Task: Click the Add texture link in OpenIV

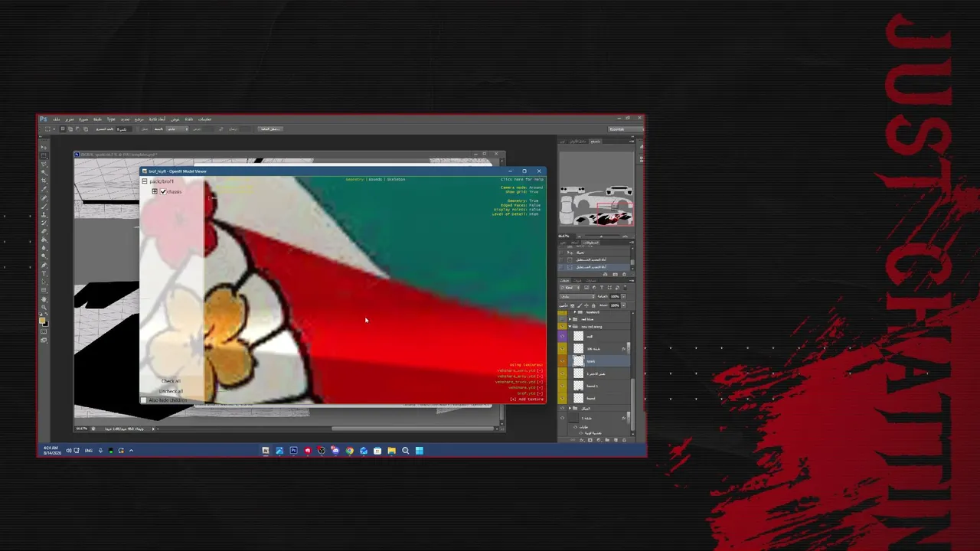Action: pyautogui.click(x=527, y=399)
